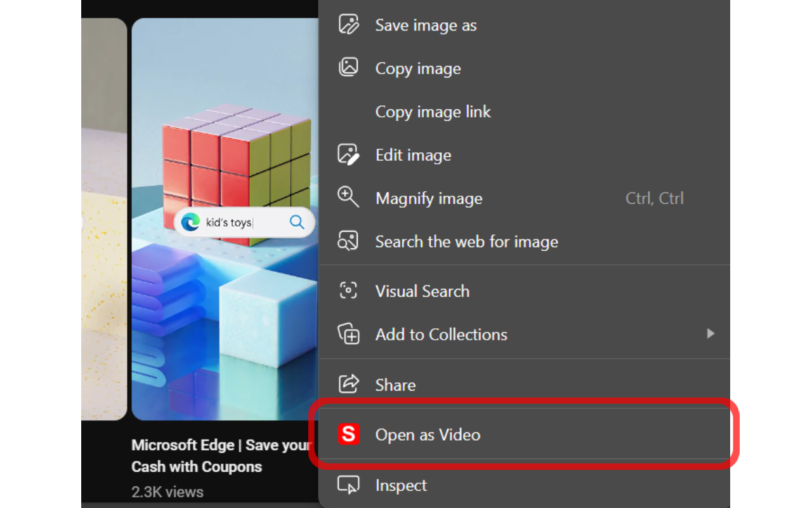
Task: Click the Add to Collections icon
Action: coord(348,334)
